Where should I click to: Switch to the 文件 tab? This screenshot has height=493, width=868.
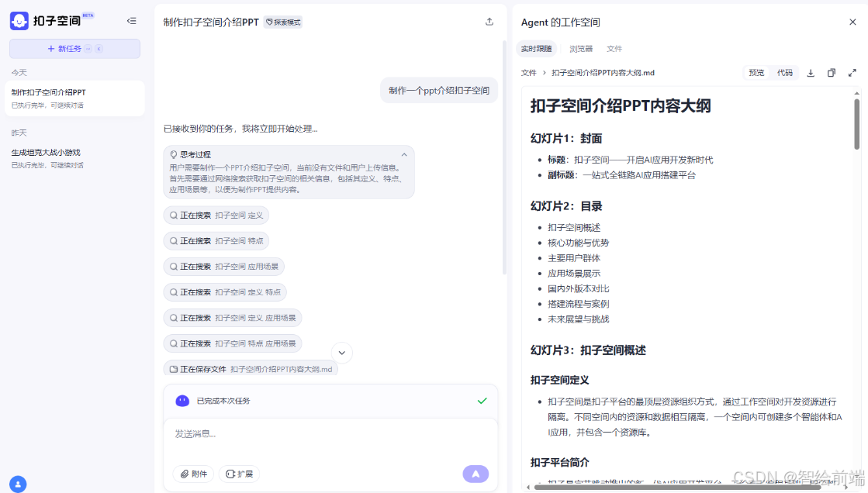click(x=614, y=49)
